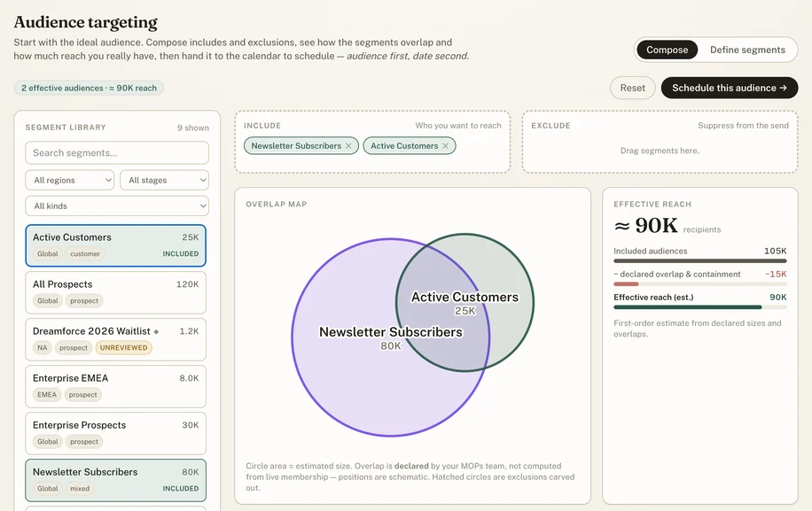Click the purple Newsletter Subscribers circle label
Viewport: 812px width, 511px height.
(390, 332)
